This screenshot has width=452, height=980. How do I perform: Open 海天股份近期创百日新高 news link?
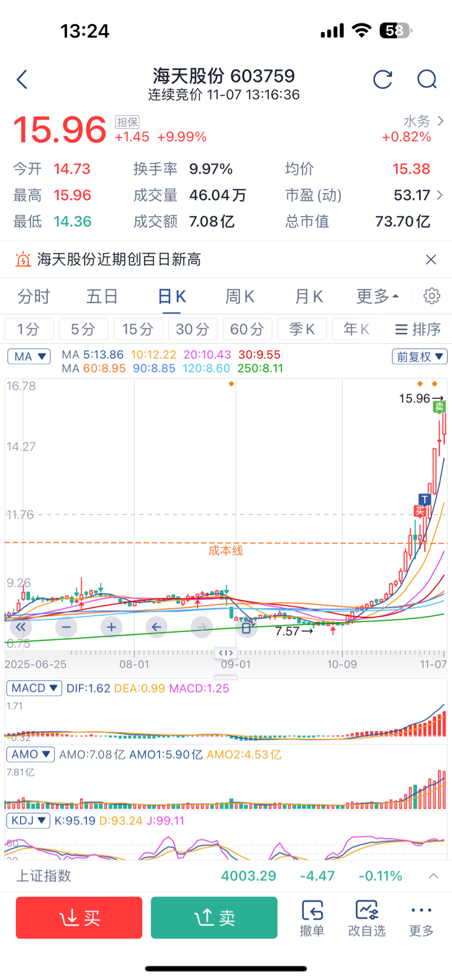(119, 260)
